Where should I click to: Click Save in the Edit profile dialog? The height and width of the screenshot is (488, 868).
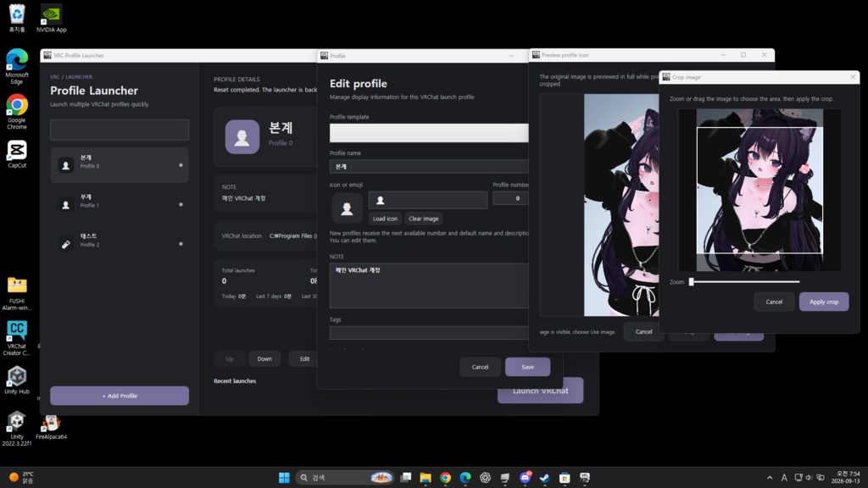click(x=527, y=367)
